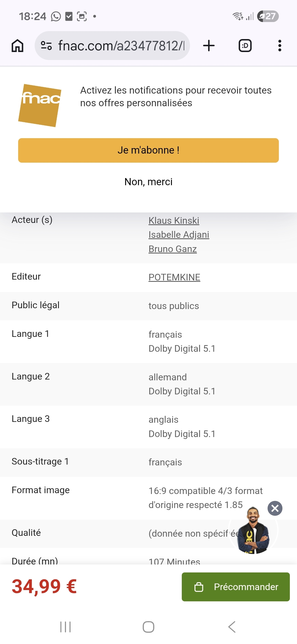Tap the Wi-Fi status icon

238,16
